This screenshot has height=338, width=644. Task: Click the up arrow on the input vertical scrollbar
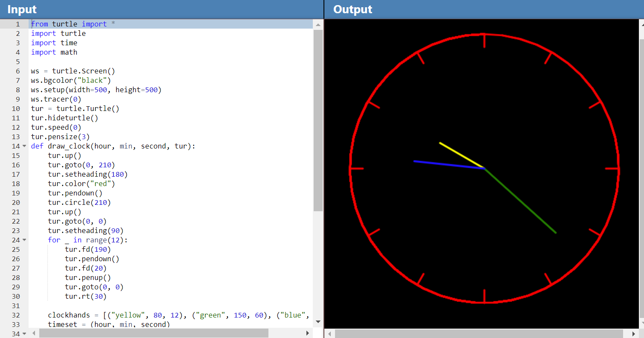tap(318, 24)
